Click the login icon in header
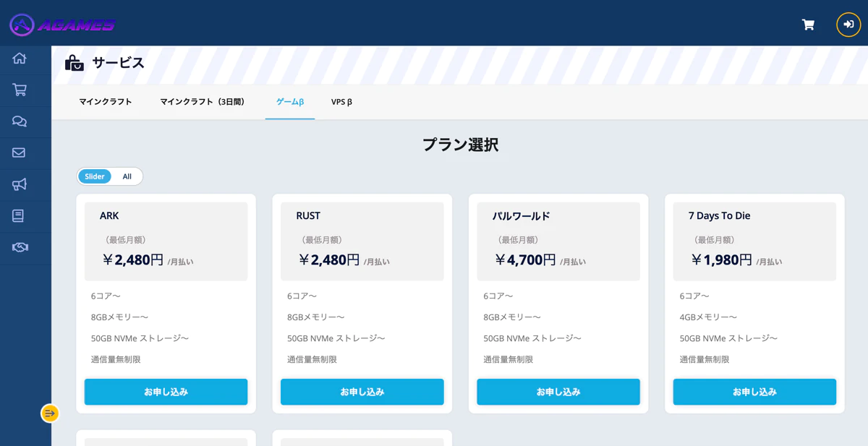Image resolution: width=868 pixels, height=446 pixels. 848,25
